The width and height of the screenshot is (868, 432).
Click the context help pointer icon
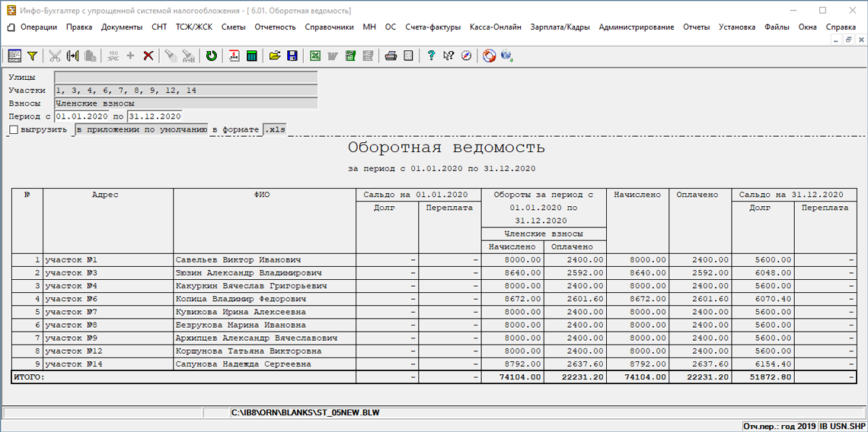[x=449, y=56]
